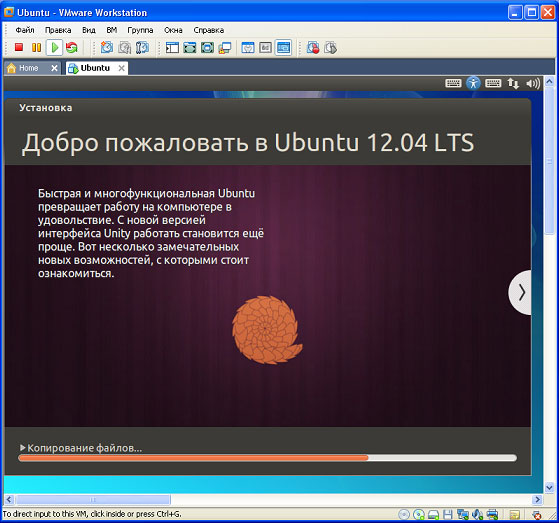Open the accessibility menu in Ubuntu panel
559x523 pixels.
[473, 83]
